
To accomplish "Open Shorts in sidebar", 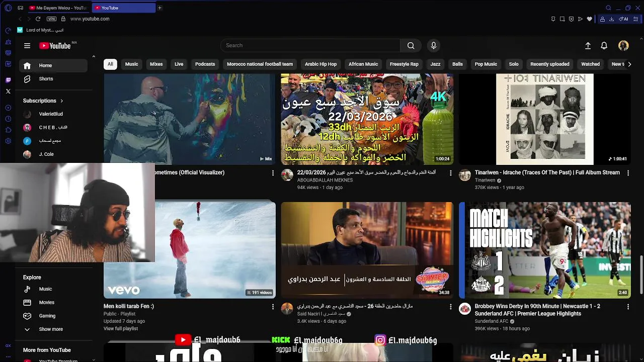I will coord(53,79).
